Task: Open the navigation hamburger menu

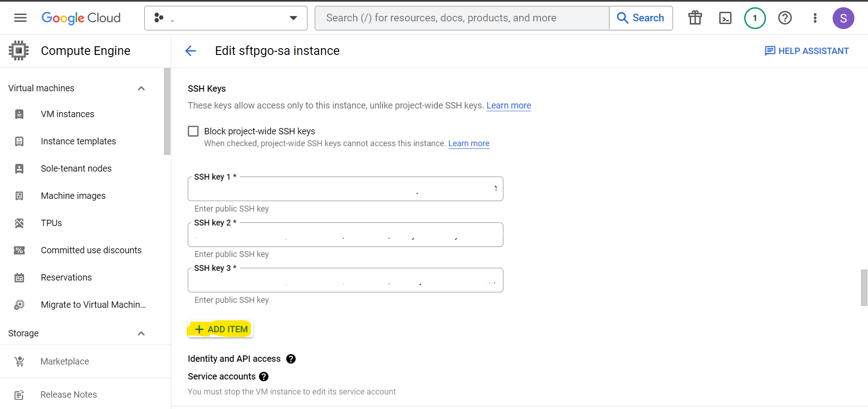Action: pos(20,18)
